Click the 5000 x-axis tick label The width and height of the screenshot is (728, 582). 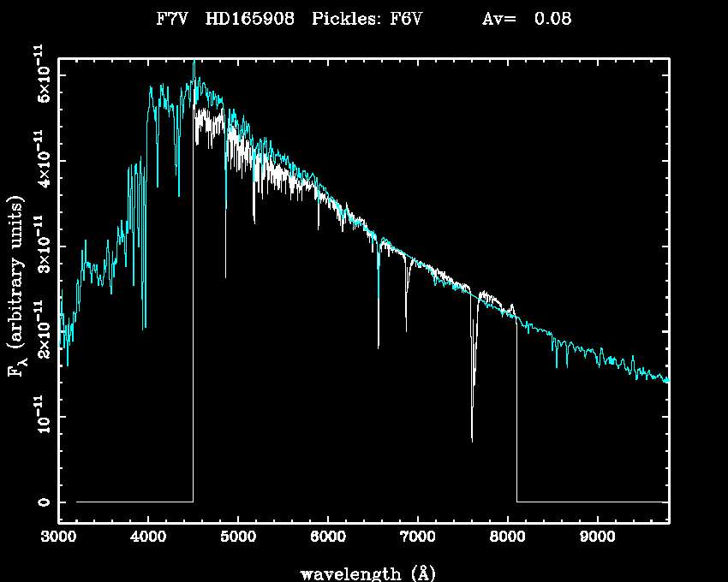[238, 537]
